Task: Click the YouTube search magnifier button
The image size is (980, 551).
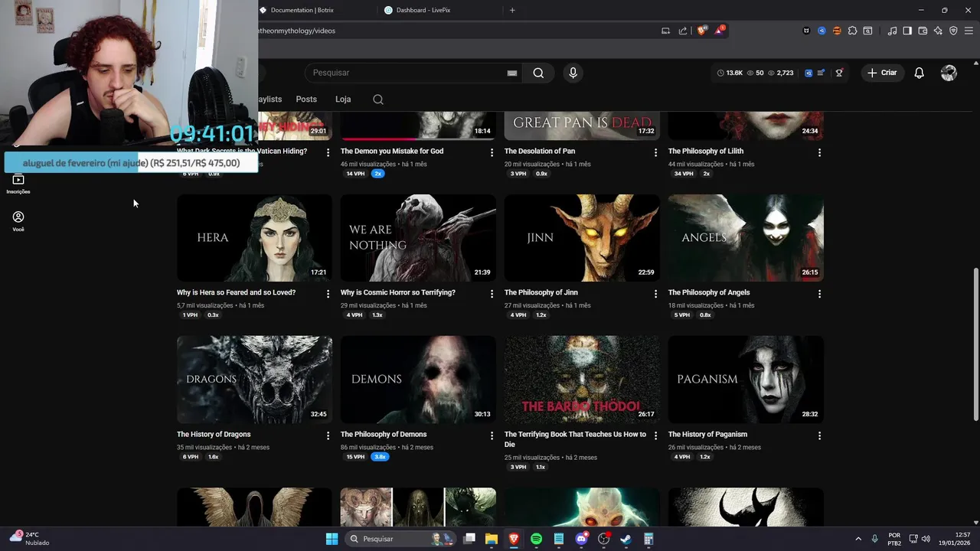Action: 538,73
